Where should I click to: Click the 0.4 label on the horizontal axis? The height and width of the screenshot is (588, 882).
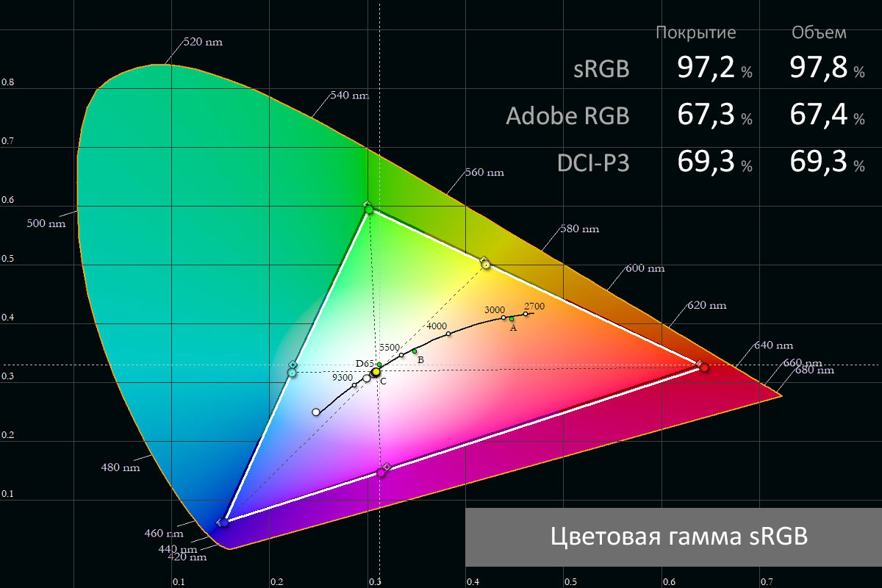pyautogui.click(x=473, y=581)
